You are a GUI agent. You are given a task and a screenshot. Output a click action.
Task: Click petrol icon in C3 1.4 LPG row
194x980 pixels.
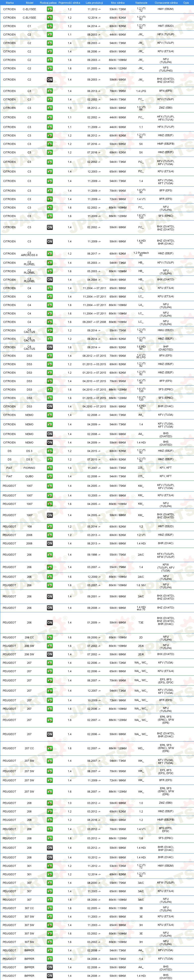click(x=50, y=91)
